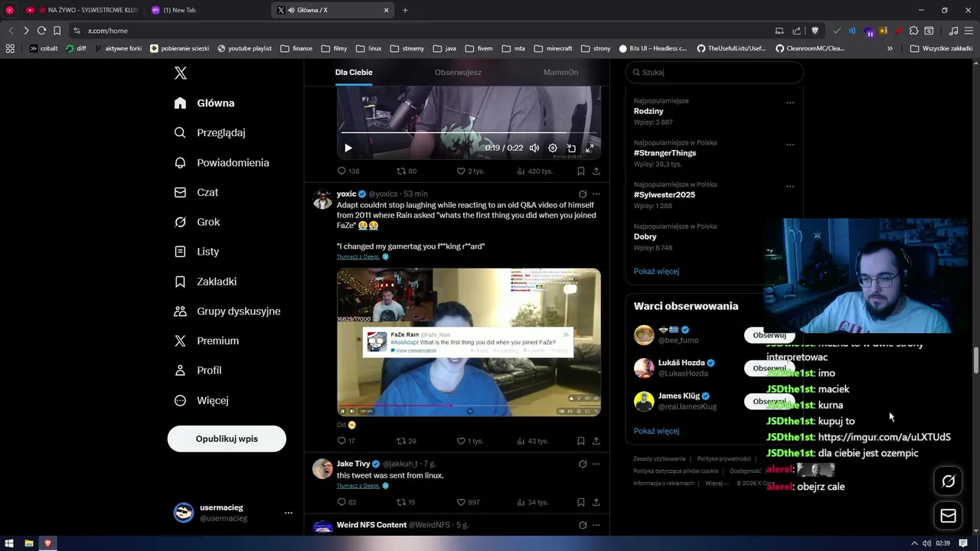The width and height of the screenshot is (980, 551).
Task: Open Profil page
Action: point(198,370)
